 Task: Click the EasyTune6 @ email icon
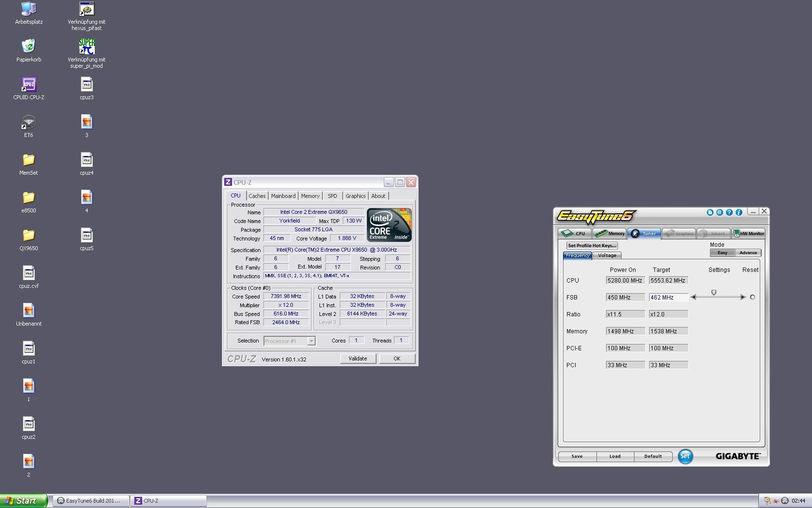719,212
